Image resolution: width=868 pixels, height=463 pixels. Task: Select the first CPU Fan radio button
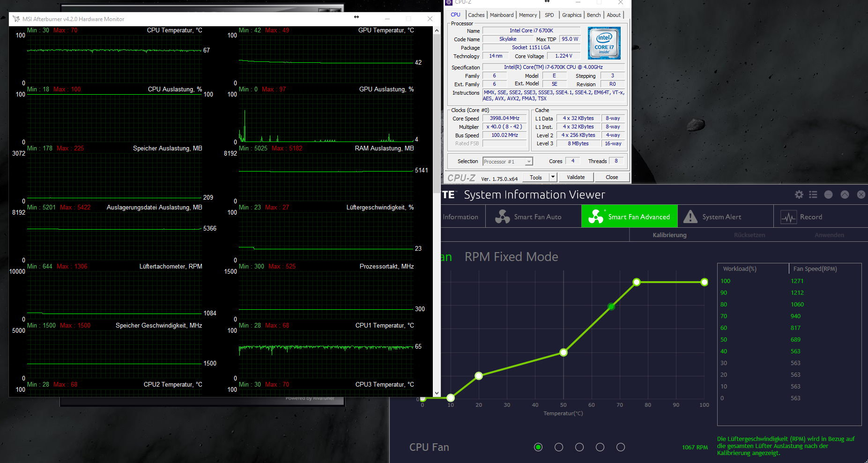click(x=538, y=447)
